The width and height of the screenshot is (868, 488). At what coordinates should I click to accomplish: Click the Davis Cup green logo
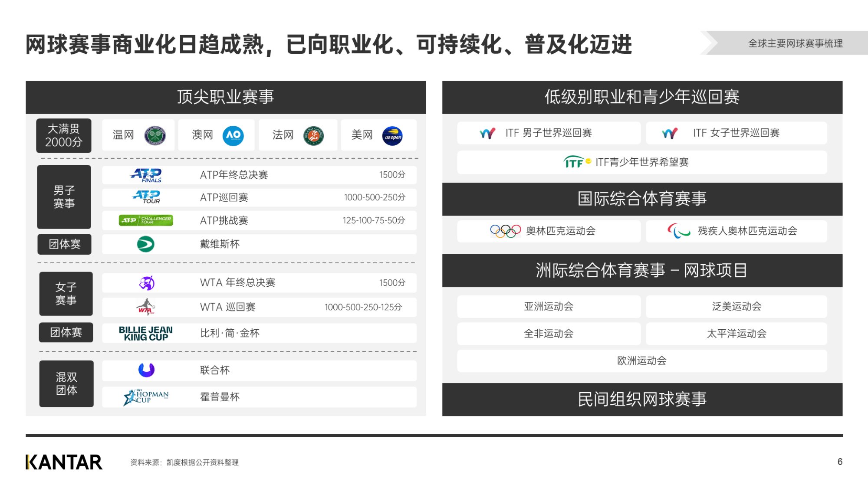point(146,244)
